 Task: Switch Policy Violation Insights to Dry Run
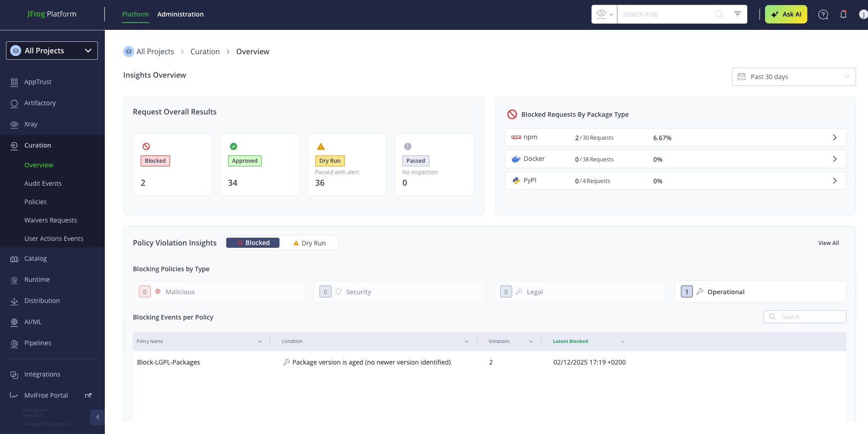tap(309, 243)
